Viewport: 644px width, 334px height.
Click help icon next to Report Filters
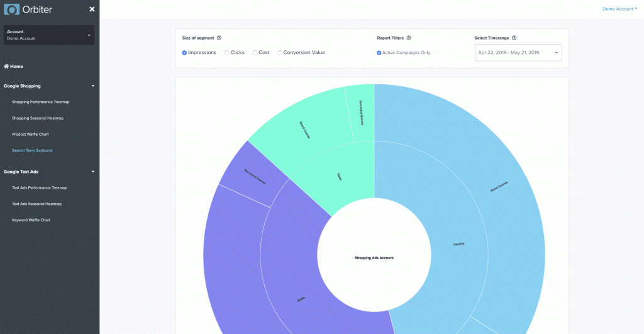pos(409,38)
